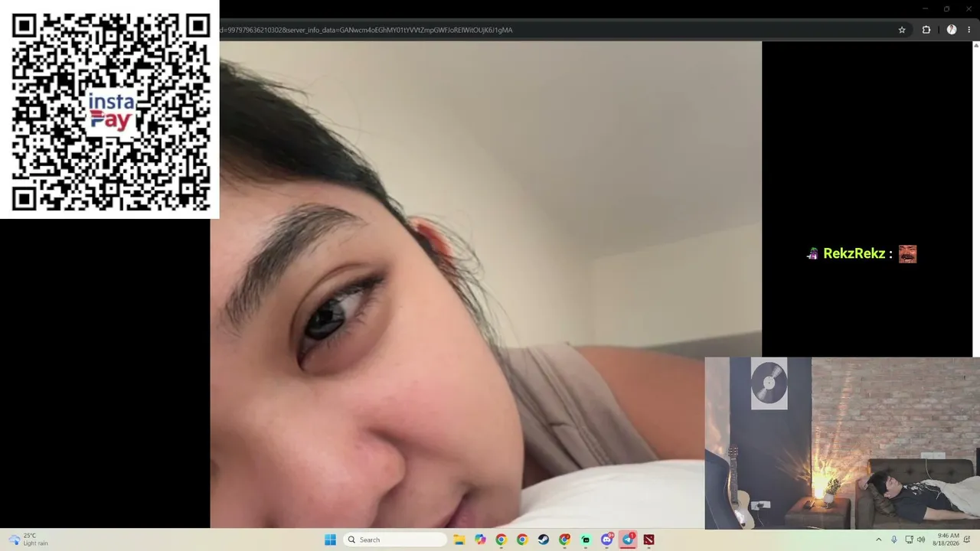Image resolution: width=980 pixels, height=551 pixels.
Task: Open the Chrome icon with notification badge
Action: [564, 540]
